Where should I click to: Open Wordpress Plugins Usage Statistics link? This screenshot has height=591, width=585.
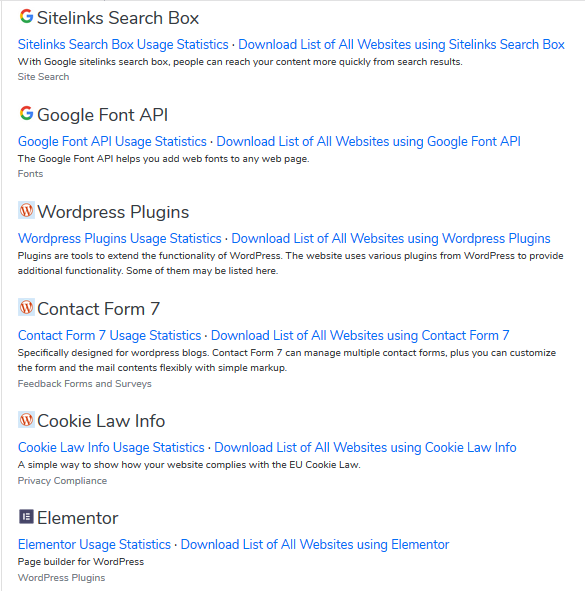point(119,238)
